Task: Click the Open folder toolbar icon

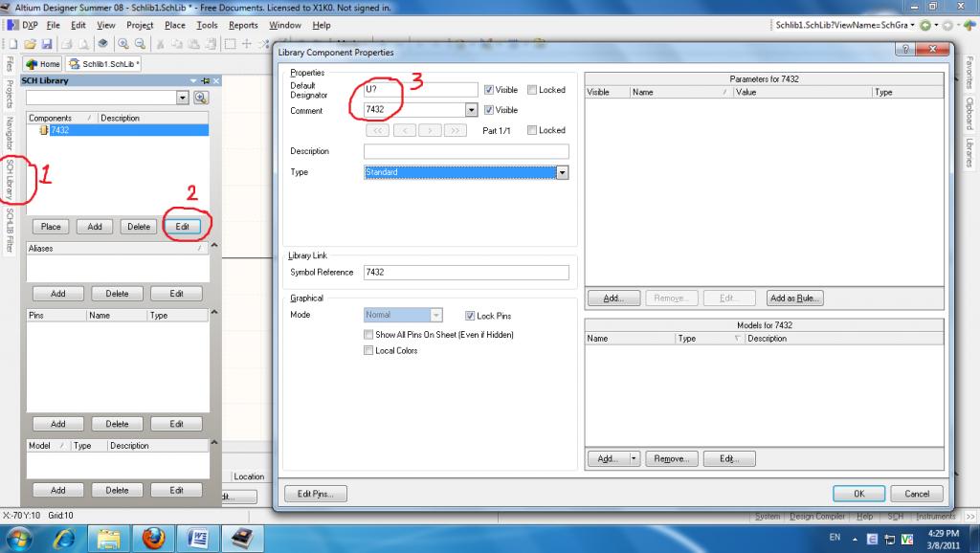Action: pyautogui.click(x=30, y=44)
